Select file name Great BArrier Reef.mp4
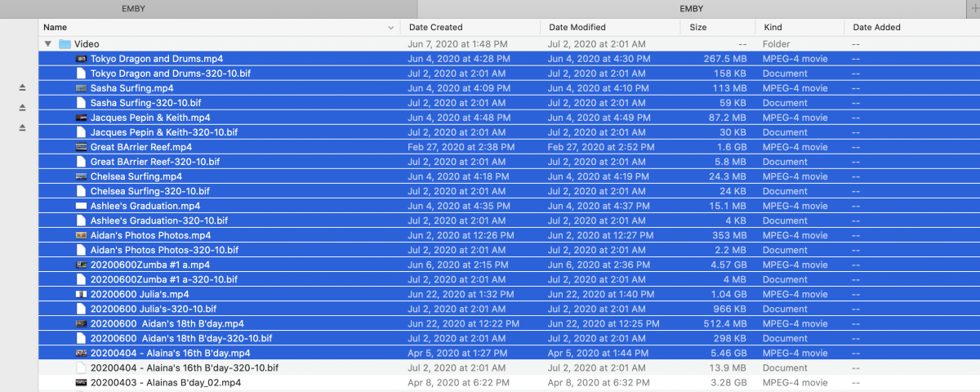 [141, 147]
